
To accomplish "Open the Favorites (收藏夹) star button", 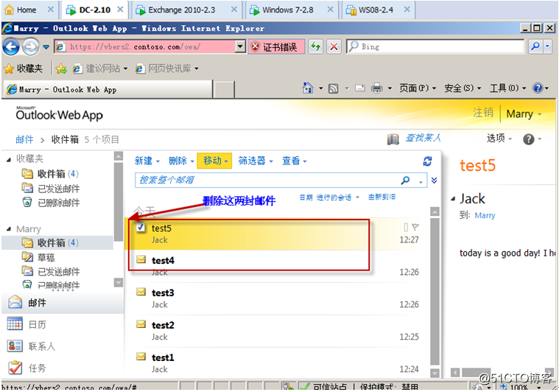I will click(23, 69).
